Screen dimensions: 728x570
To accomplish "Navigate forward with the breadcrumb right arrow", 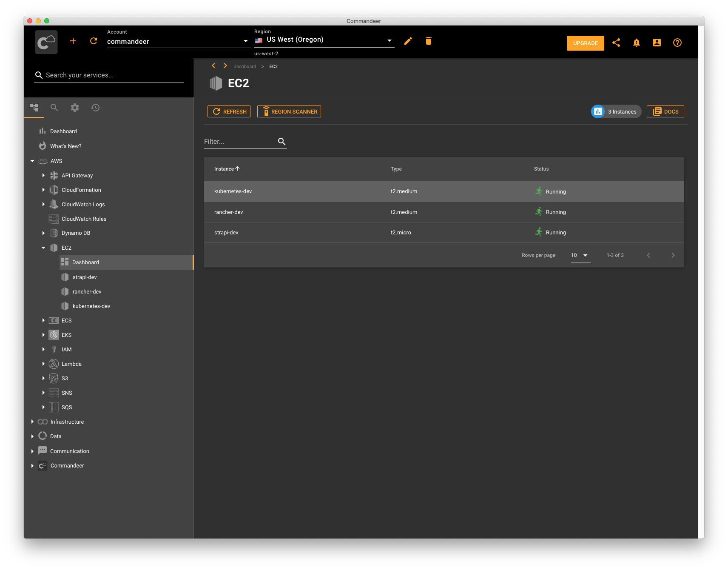I will pyautogui.click(x=225, y=66).
